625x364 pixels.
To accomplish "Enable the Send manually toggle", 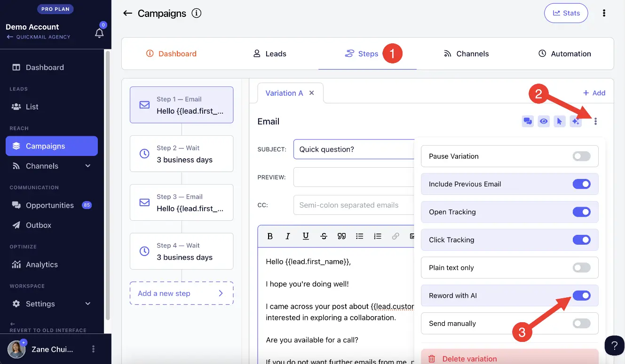I will tap(581, 324).
